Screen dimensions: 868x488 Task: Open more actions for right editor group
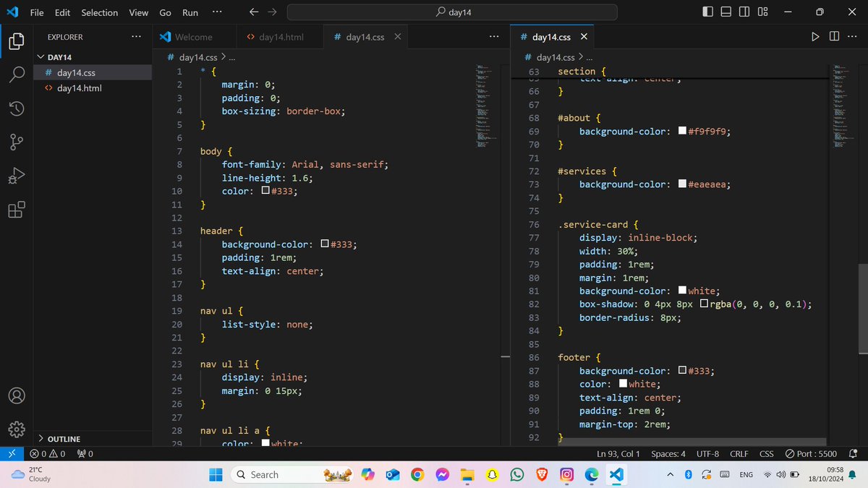(853, 37)
